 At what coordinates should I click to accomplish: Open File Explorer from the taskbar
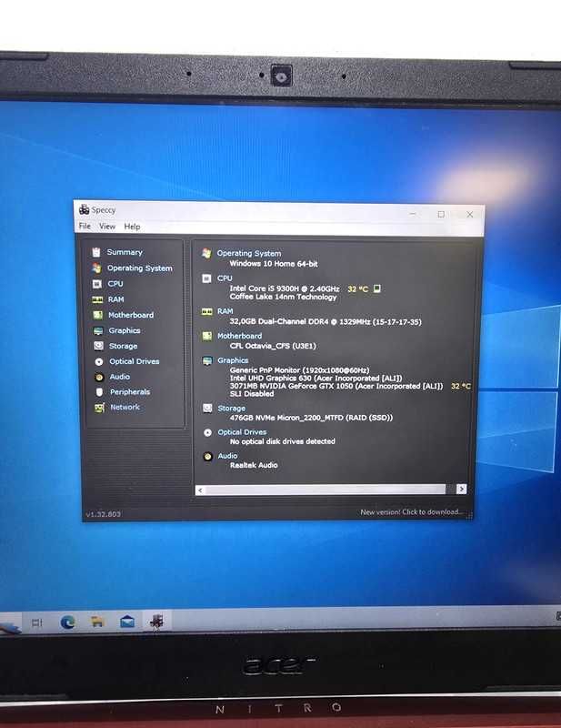[97, 622]
